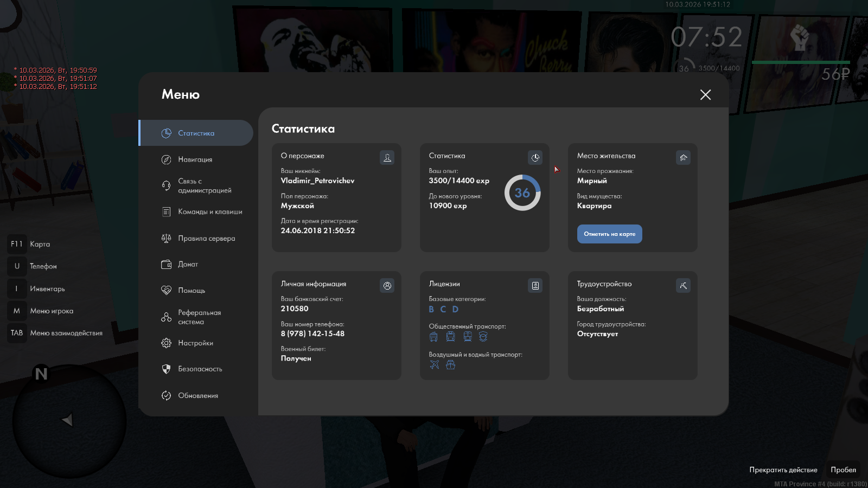The image size is (868, 488).
Task: Click the boat license icon
Action: click(x=450, y=365)
